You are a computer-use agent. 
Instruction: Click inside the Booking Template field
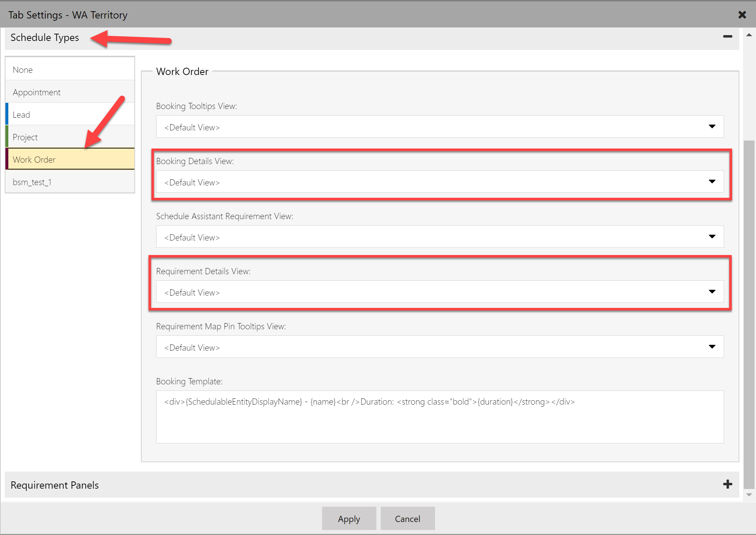point(435,417)
